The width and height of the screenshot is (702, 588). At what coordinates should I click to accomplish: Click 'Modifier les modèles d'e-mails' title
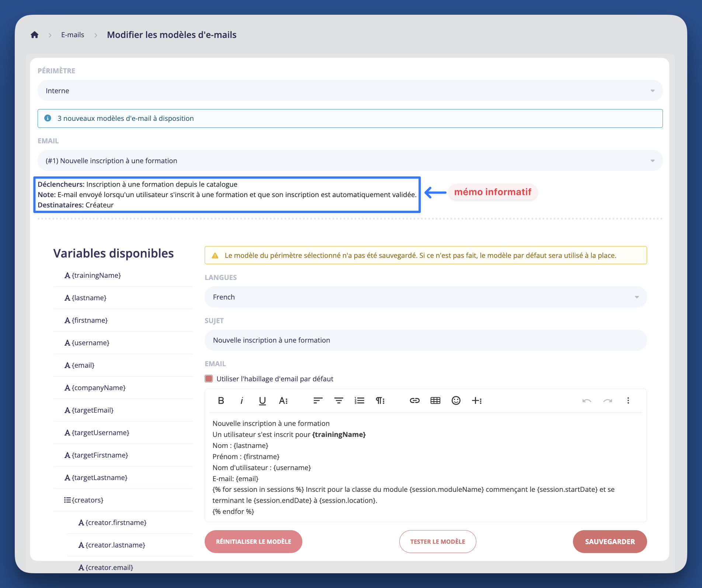[x=172, y=35]
